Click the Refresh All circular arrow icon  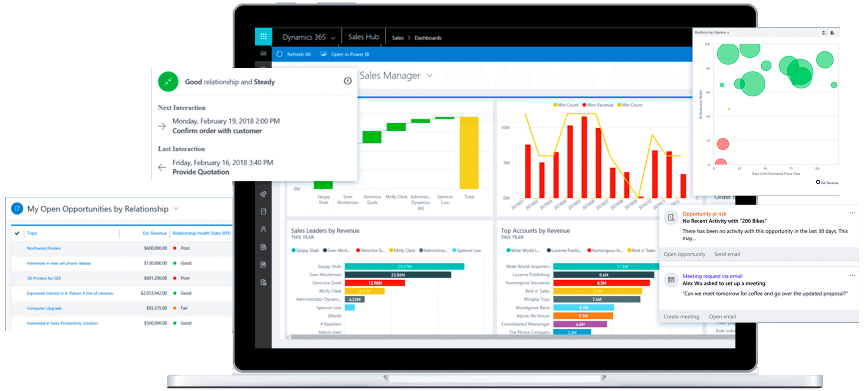tap(279, 54)
